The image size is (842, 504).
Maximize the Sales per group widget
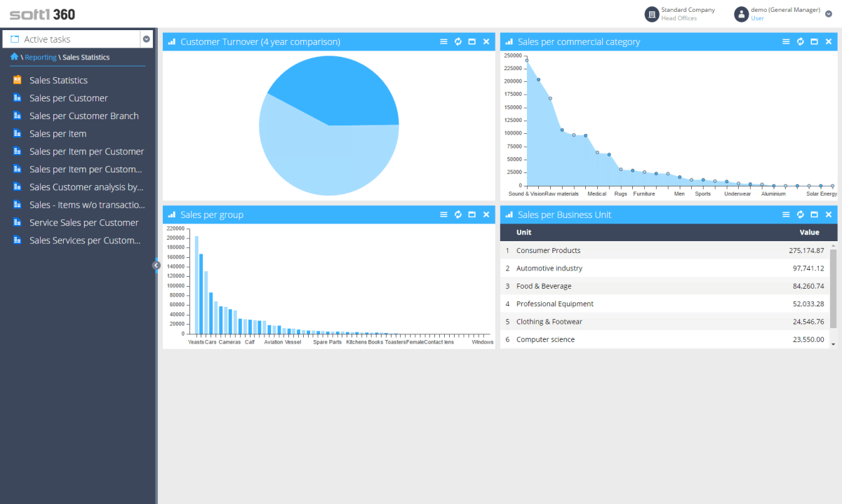point(472,214)
